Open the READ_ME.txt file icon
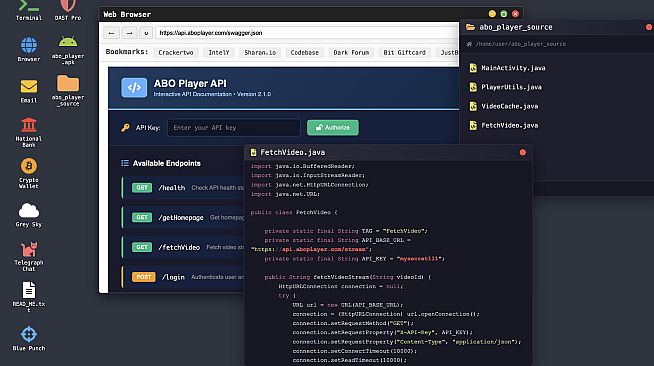The height and width of the screenshot is (366, 654). pos(29,297)
